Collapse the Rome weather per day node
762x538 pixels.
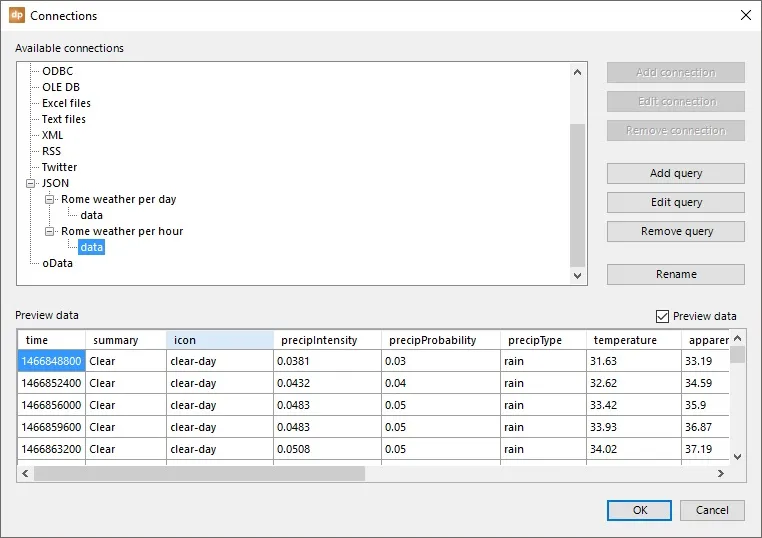coord(50,199)
